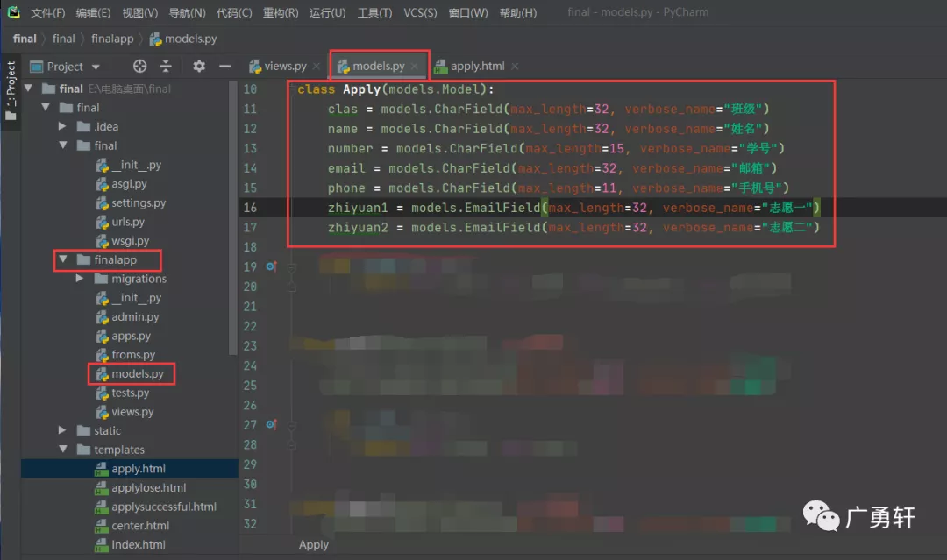Click line number 16 in the editor gutter

(x=251, y=208)
